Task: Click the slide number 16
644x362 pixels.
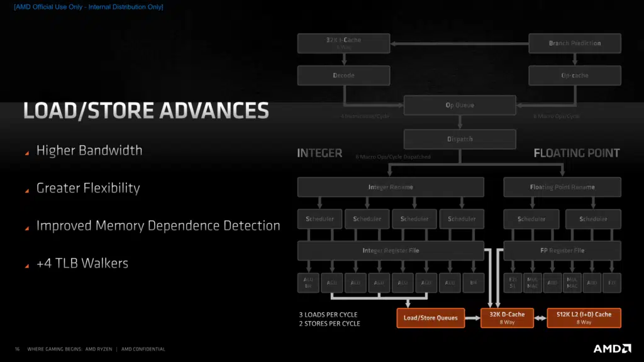Action: coord(17,349)
